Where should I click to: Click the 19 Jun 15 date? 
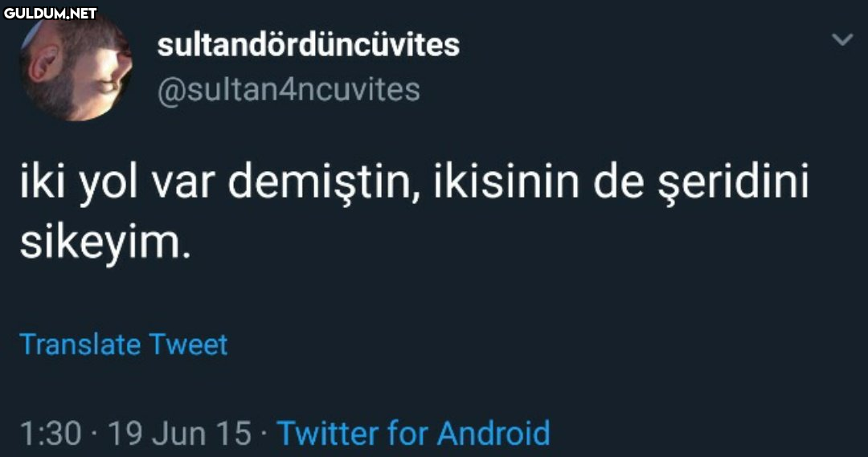coord(178,435)
